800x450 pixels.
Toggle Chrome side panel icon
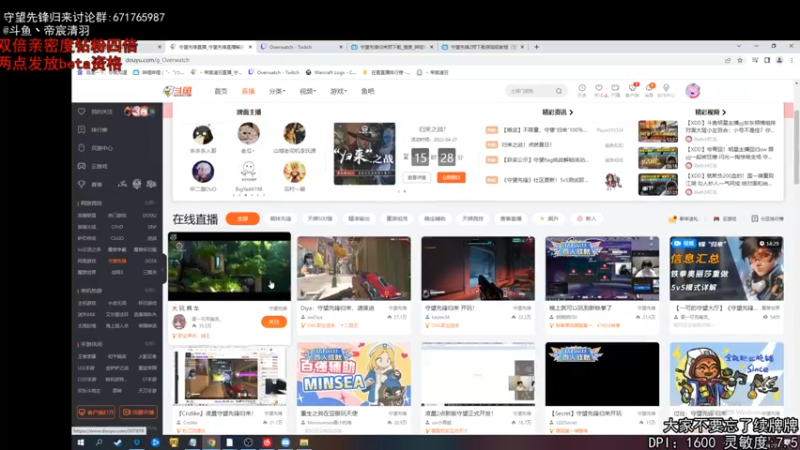pos(767,60)
